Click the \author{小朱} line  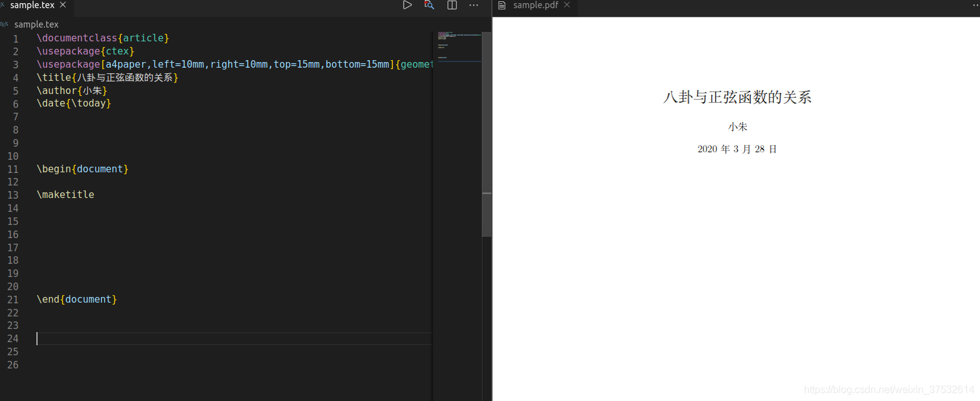(x=72, y=91)
